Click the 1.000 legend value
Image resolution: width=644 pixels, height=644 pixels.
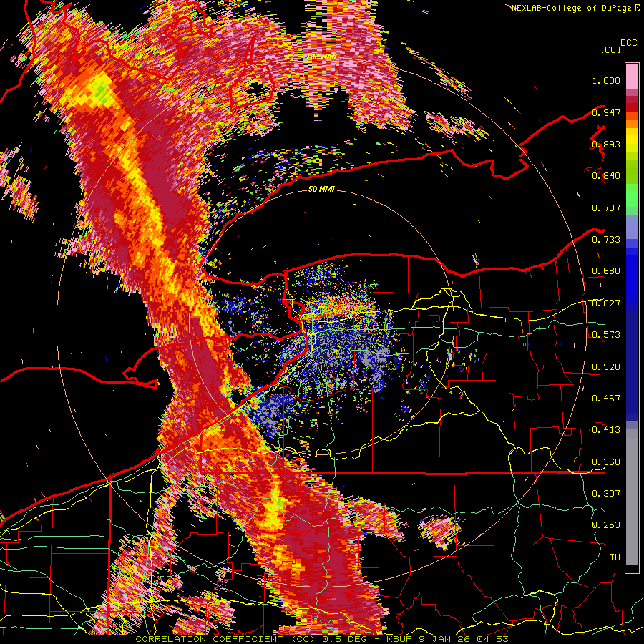(x=606, y=80)
